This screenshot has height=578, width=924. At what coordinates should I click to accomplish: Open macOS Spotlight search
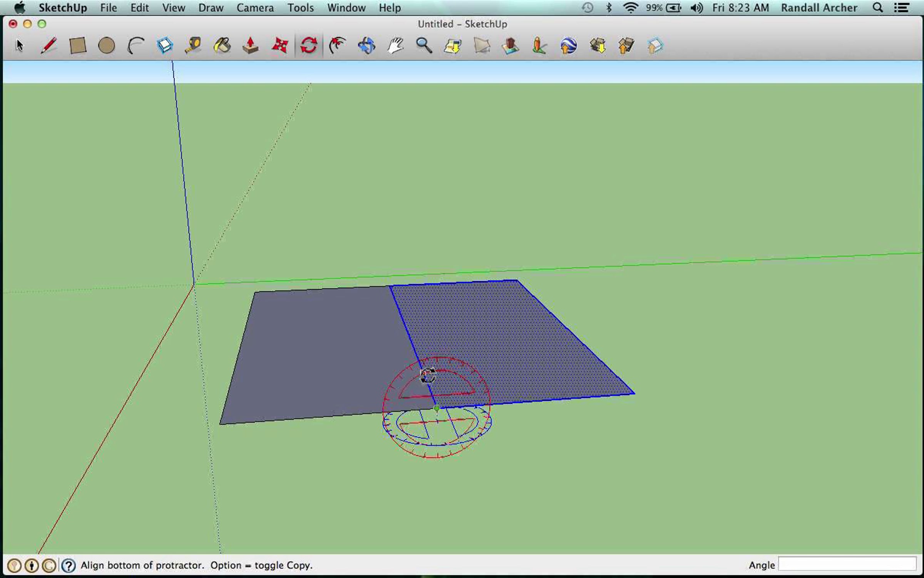coord(877,8)
